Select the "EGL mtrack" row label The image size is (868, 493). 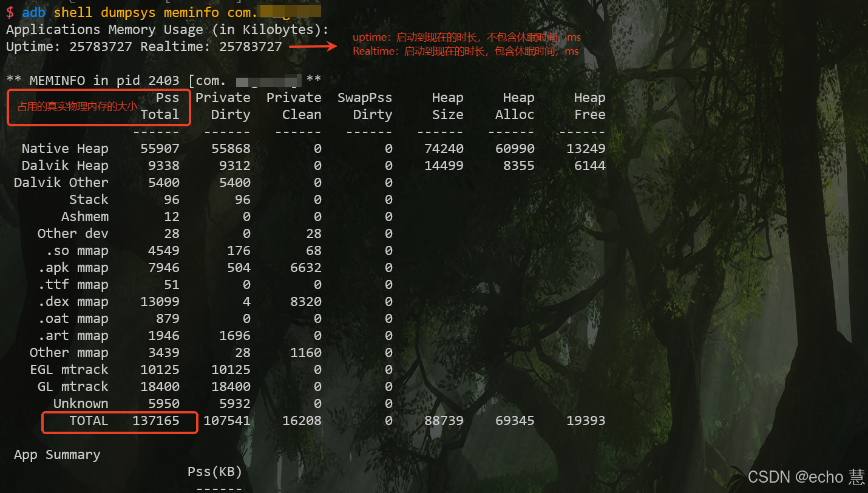[69, 369]
